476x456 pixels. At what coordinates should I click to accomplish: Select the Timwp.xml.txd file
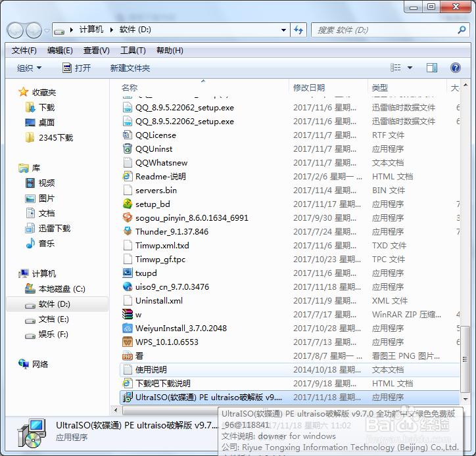click(x=162, y=246)
